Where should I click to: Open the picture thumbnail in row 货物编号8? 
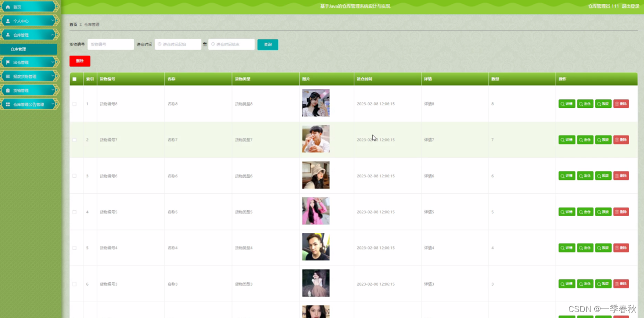coord(316,103)
